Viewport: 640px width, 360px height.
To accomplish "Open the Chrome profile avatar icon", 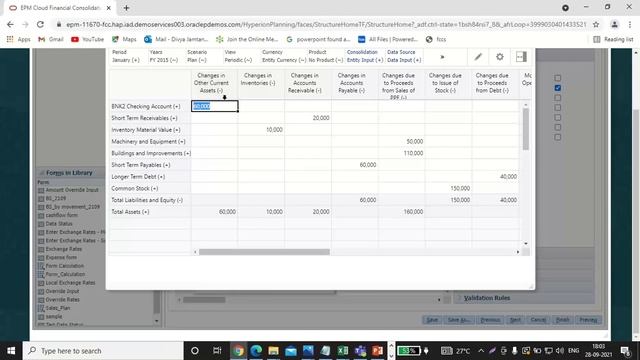I will 614,24.
